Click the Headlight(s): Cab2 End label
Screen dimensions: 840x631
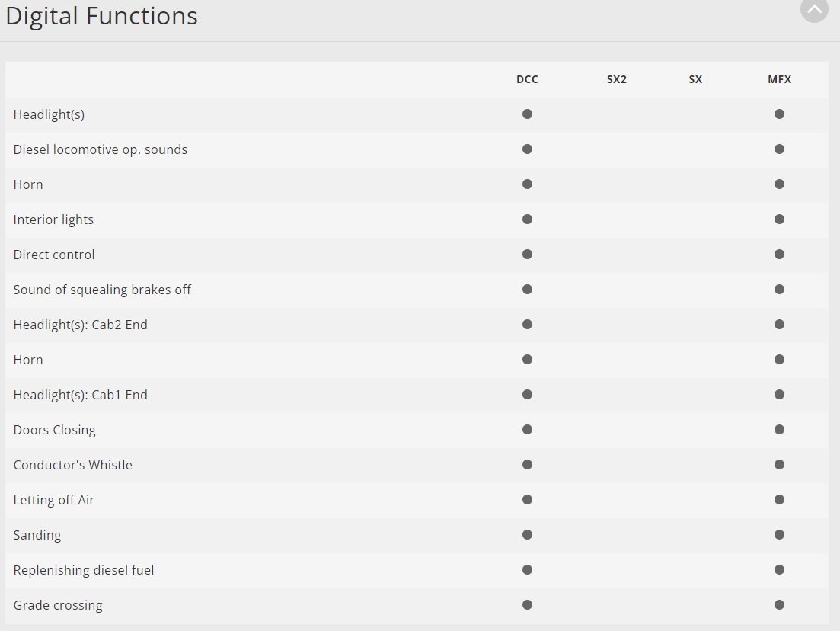pyautogui.click(x=81, y=325)
